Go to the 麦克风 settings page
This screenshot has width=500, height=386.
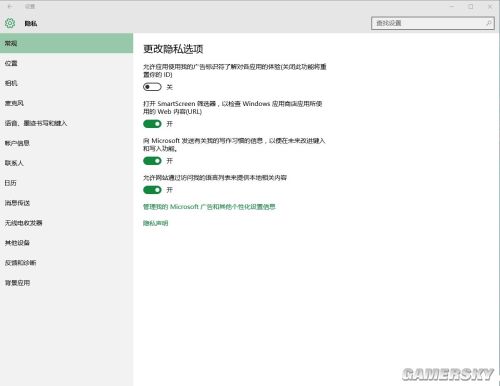[66, 103]
